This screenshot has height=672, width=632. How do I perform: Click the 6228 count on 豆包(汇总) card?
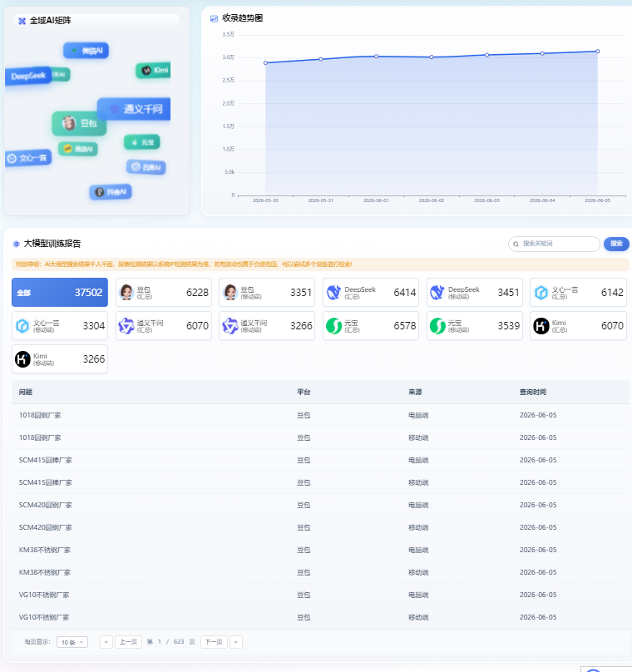[x=198, y=293]
